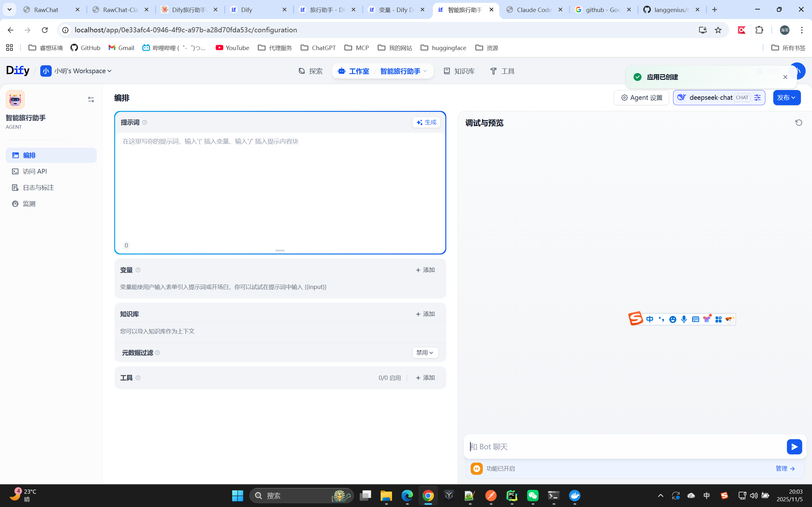
Task: Collapse the left sidebar toggle icon
Action: pyautogui.click(x=91, y=99)
